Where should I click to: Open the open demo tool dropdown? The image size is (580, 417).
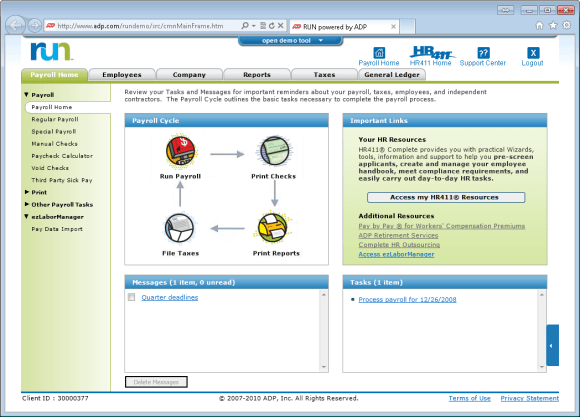[x=290, y=41]
